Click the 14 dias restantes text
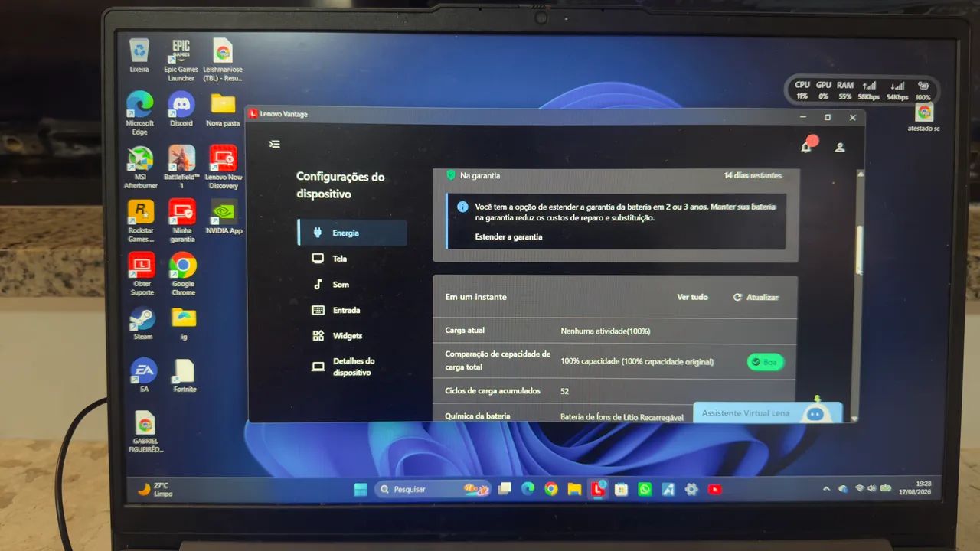 point(753,175)
